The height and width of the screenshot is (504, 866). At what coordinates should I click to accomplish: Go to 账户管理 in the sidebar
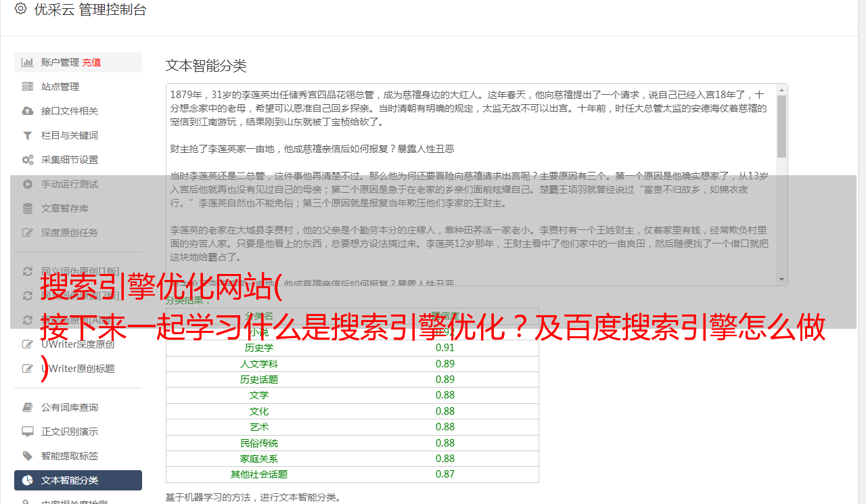coord(60,62)
